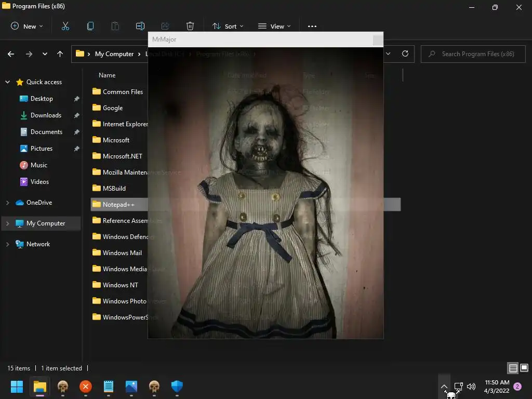Expand address bar history dropdown

[x=388, y=54]
